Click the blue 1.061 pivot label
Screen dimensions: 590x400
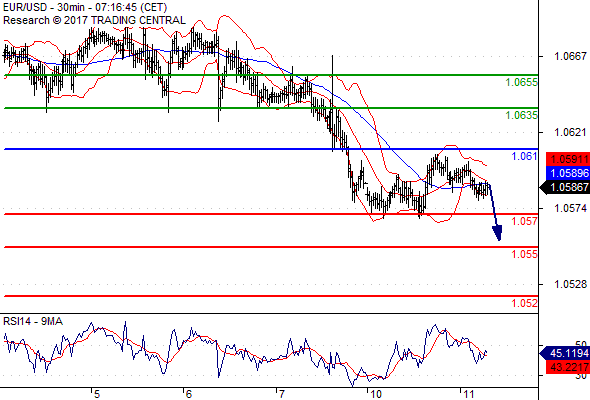(x=524, y=156)
